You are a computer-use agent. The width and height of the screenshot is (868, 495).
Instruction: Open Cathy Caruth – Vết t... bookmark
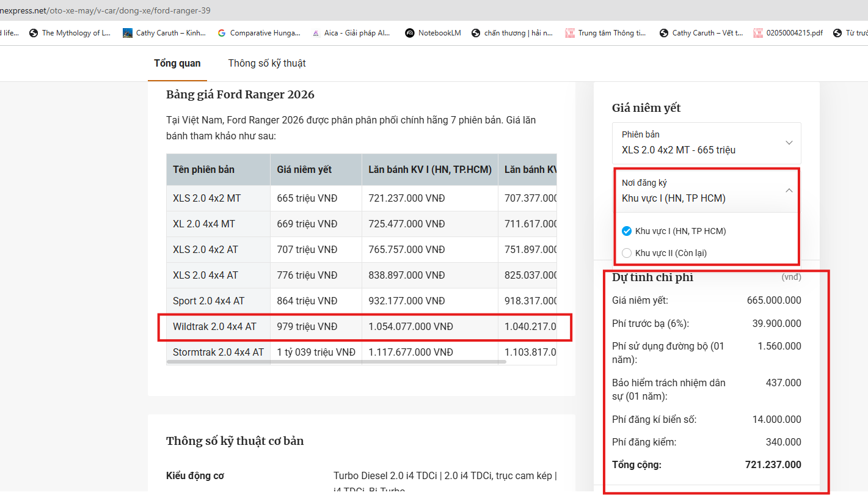(701, 33)
